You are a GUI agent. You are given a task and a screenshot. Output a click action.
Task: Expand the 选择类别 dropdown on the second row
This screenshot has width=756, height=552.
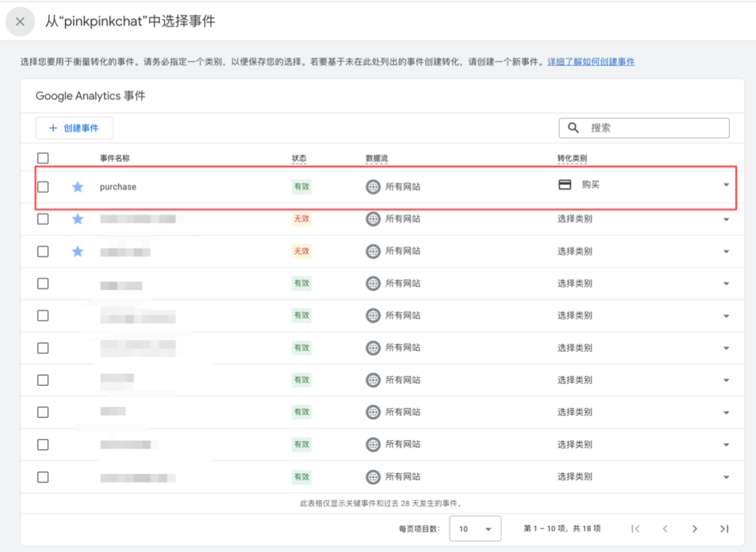pos(726,219)
